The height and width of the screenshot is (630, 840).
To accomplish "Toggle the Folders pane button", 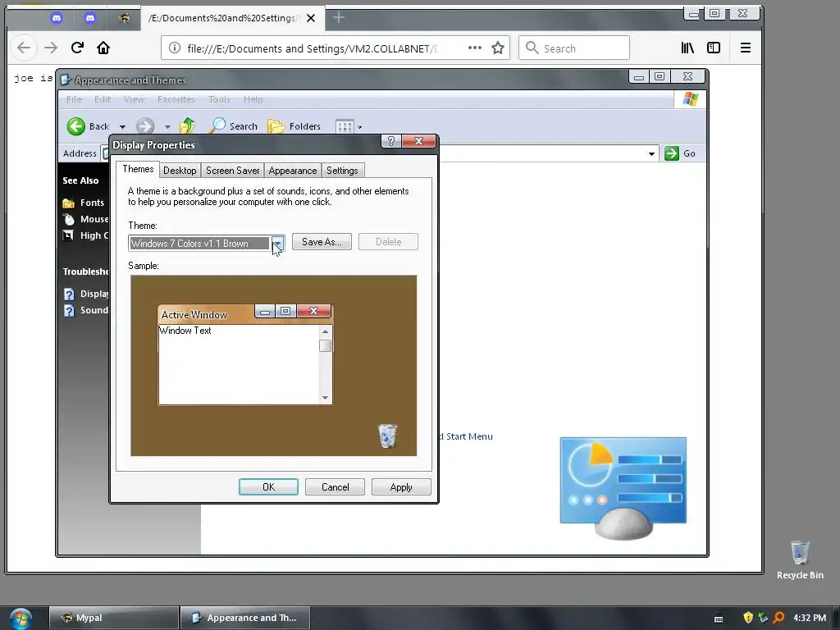I will (294, 126).
